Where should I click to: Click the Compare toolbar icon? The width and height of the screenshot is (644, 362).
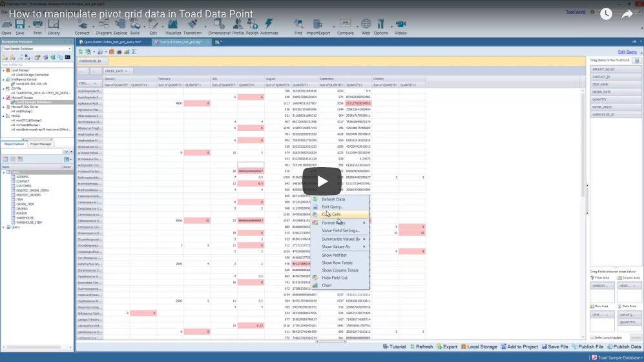pyautogui.click(x=346, y=26)
